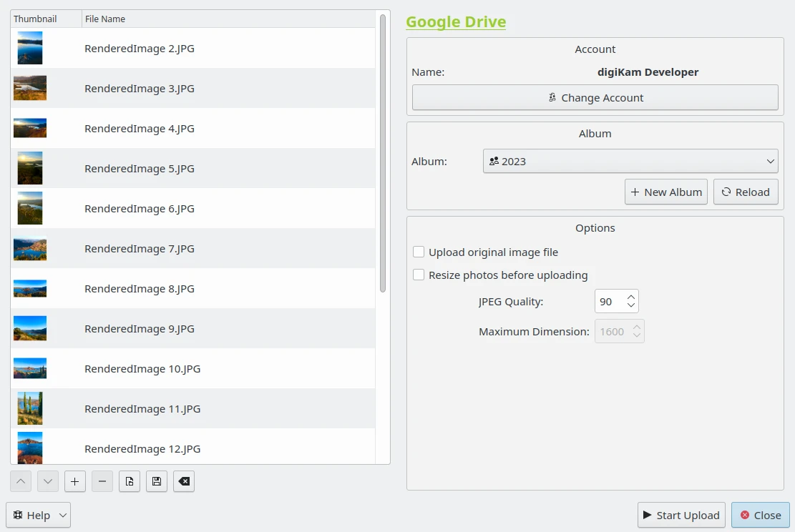Move selected image down with arrow icon
Viewport: 795px width, 532px height.
(x=48, y=481)
